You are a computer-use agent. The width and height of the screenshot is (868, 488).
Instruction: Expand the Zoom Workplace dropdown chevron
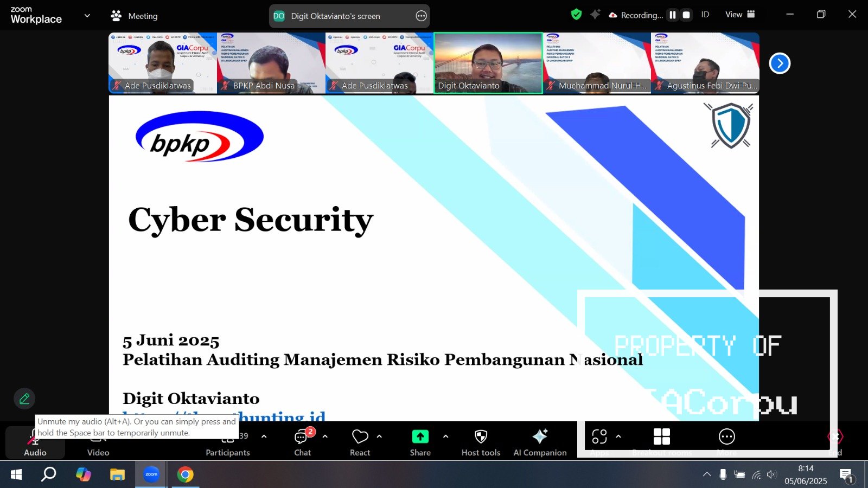[x=87, y=16]
